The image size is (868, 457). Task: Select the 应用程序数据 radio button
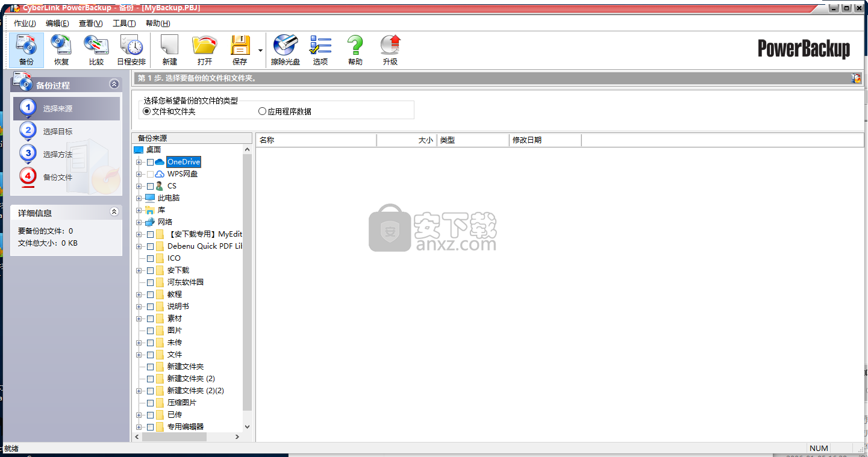pyautogui.click(x=262, y=111)
